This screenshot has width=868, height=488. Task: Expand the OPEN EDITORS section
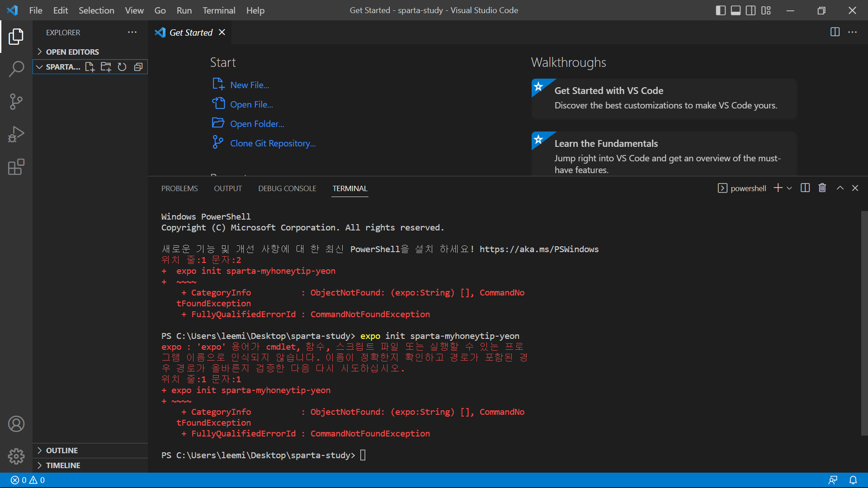coord(90,52)
